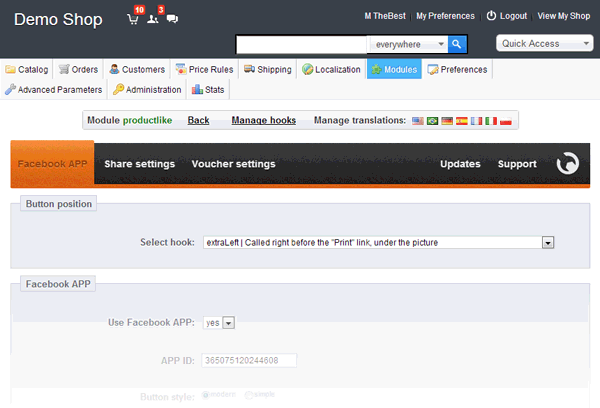Select the Spanish flag translation
600x408 pixels.
[x=461, y=120]
